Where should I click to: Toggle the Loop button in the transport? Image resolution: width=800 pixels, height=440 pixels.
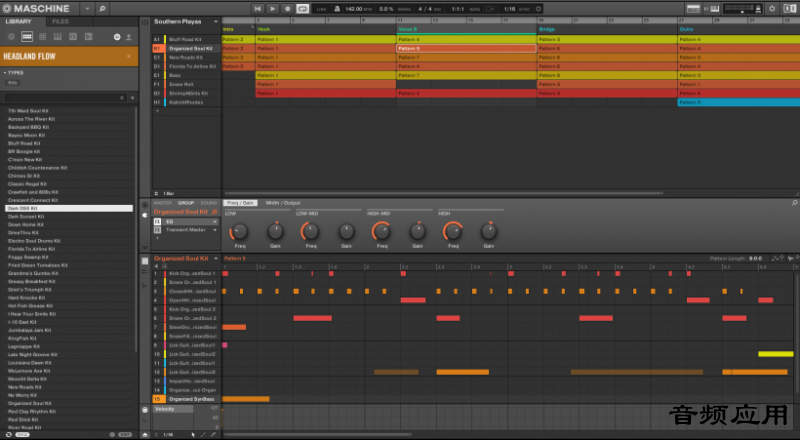click(303, 9)
